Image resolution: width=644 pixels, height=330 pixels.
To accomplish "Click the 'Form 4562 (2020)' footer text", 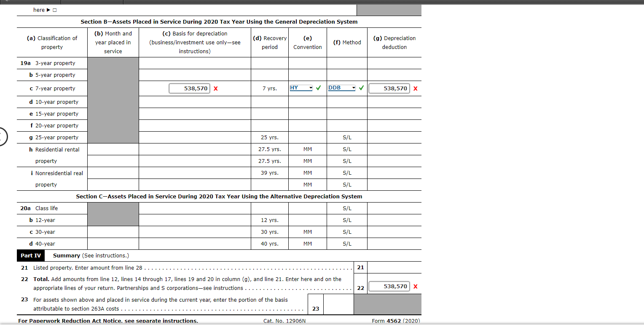I will click(396, 321).
